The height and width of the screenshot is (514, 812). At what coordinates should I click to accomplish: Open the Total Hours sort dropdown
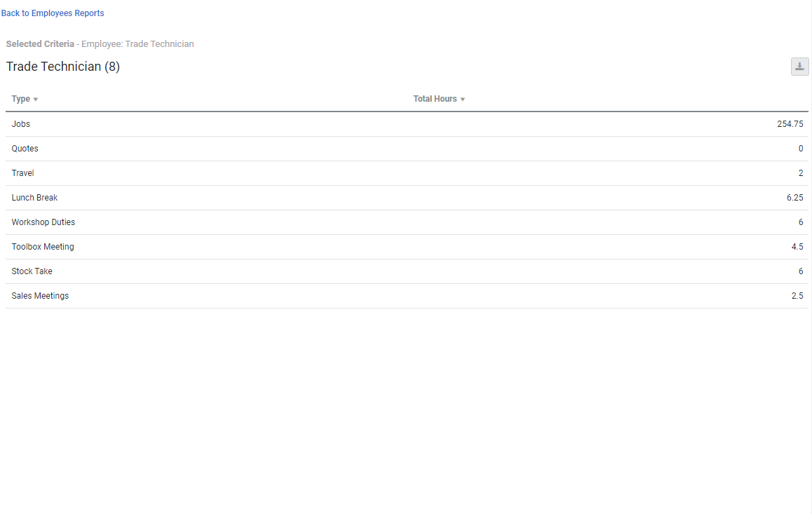(x=462, y=99)
